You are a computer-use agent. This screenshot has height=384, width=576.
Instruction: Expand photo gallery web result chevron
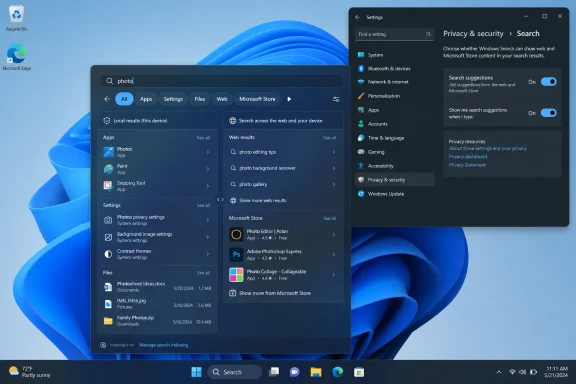(x=334, y=184)
